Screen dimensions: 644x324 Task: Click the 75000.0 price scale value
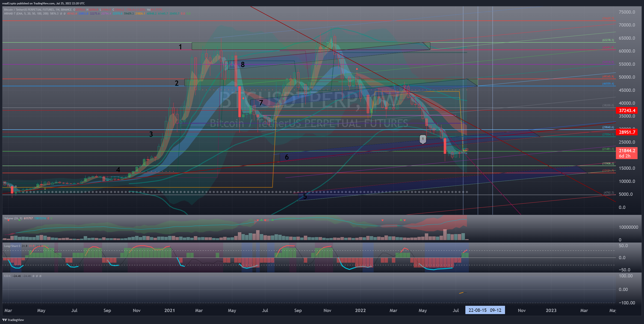[x=627, y=12]
